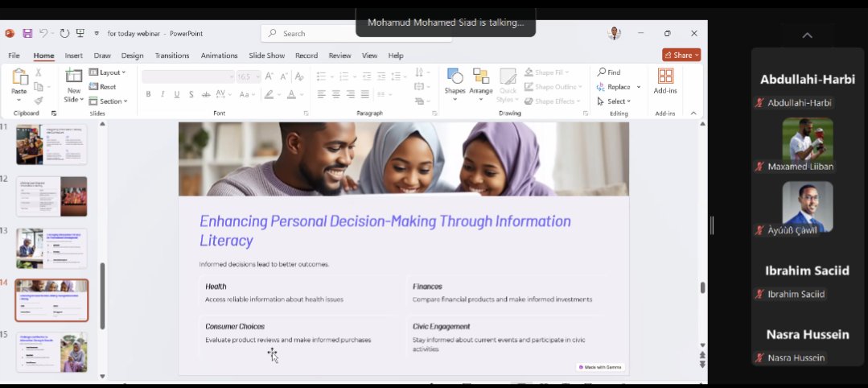Click the Bullets list icon
Viewport: 868px width, 388px height.
(321, 76)
